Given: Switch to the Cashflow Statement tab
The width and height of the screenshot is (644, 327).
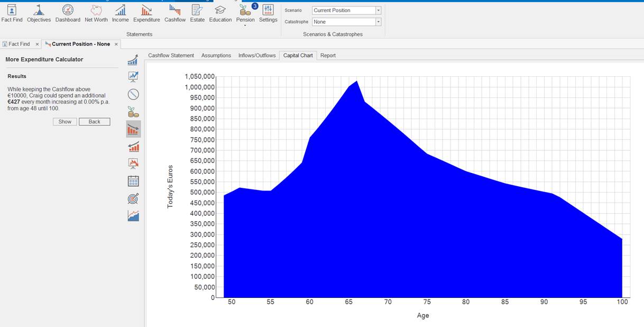Looking at the screenshot, I should click(x=171, y=56).
